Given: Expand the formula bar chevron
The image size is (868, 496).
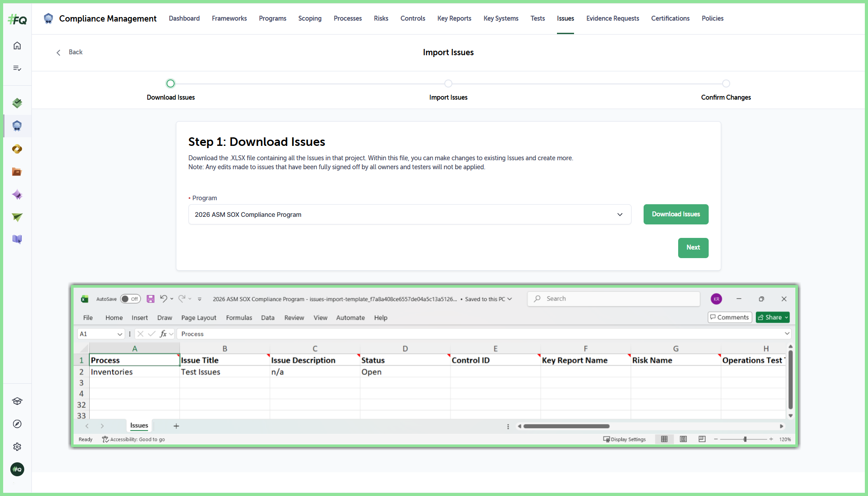Looking at the screenshot, I should 787,334.
